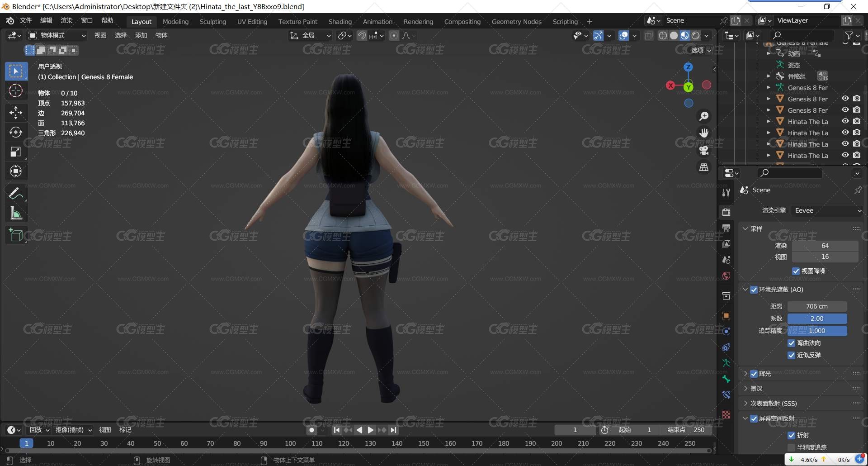The height and width of the screenshot is (466, 868).
Task: Toggle the 辉光 checkbox
Action: [754, 374]
